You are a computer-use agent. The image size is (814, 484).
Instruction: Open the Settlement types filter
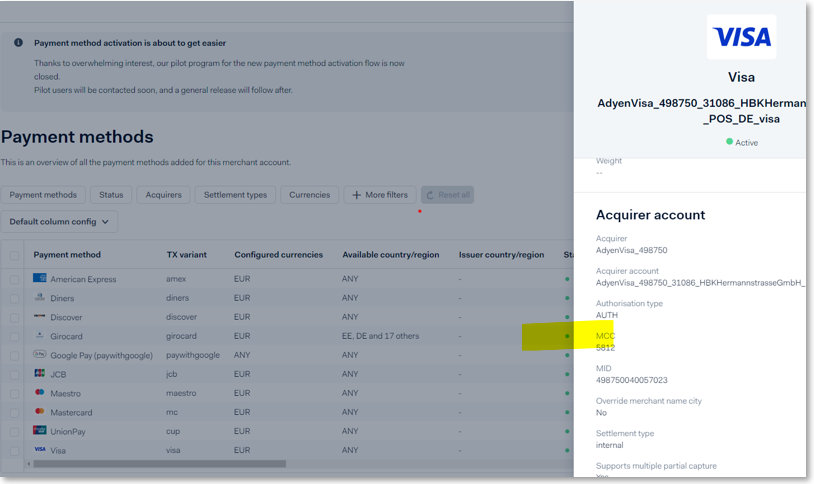pos(235,195)
